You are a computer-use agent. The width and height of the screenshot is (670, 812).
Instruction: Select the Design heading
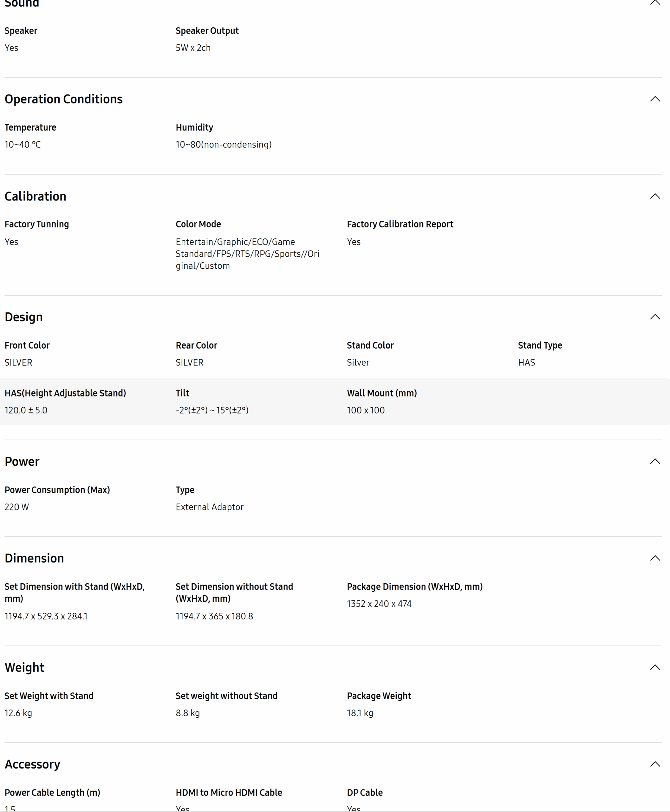coord(23,317)
